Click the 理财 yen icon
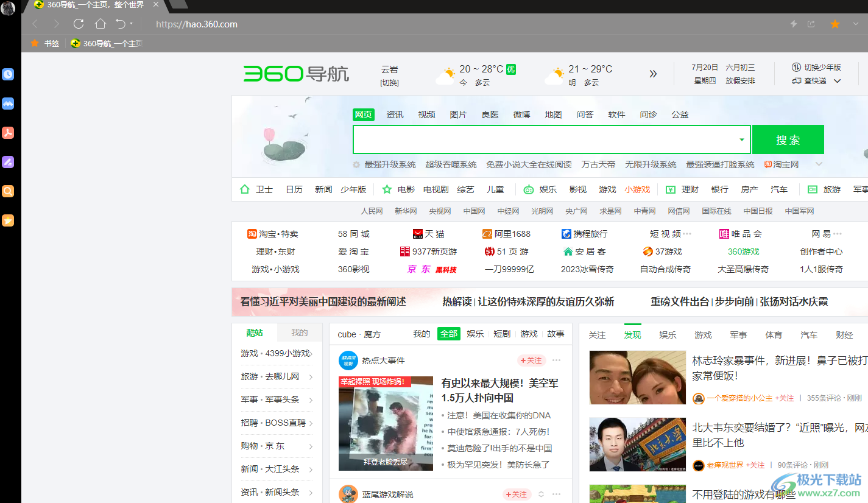868x503 pixels. click(671, 189)
